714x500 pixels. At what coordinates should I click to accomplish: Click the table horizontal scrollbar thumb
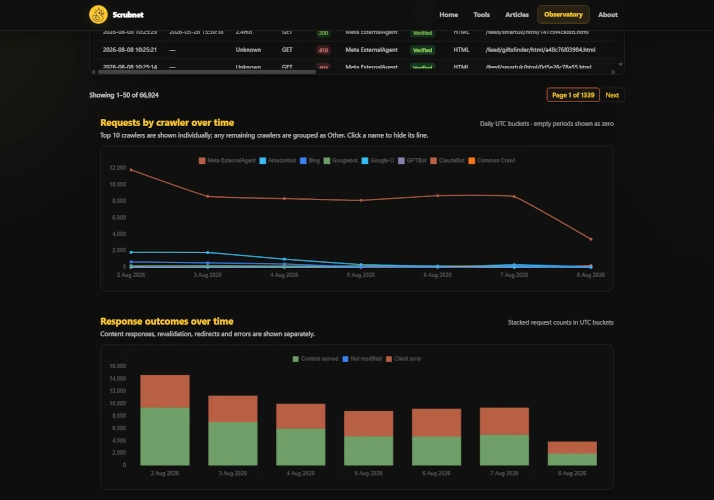(207, 72)
